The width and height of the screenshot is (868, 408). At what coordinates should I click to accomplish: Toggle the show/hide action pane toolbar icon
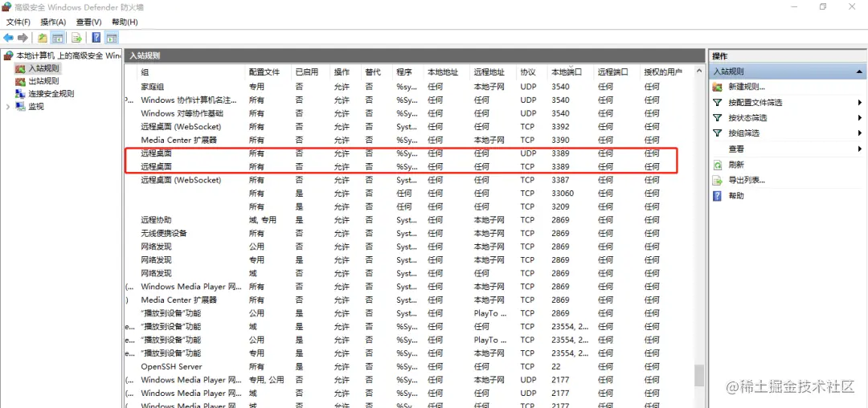(112, 38)
